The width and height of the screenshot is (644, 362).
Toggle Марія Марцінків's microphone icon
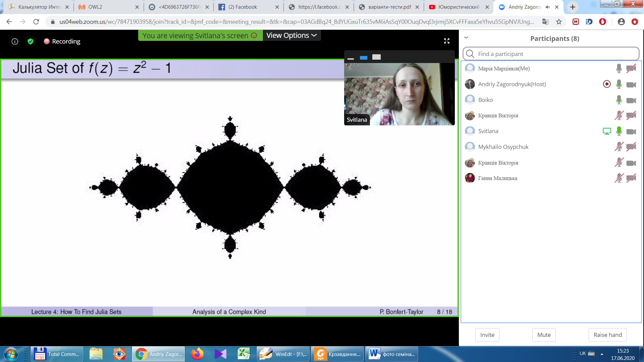[x=619, y=68]
